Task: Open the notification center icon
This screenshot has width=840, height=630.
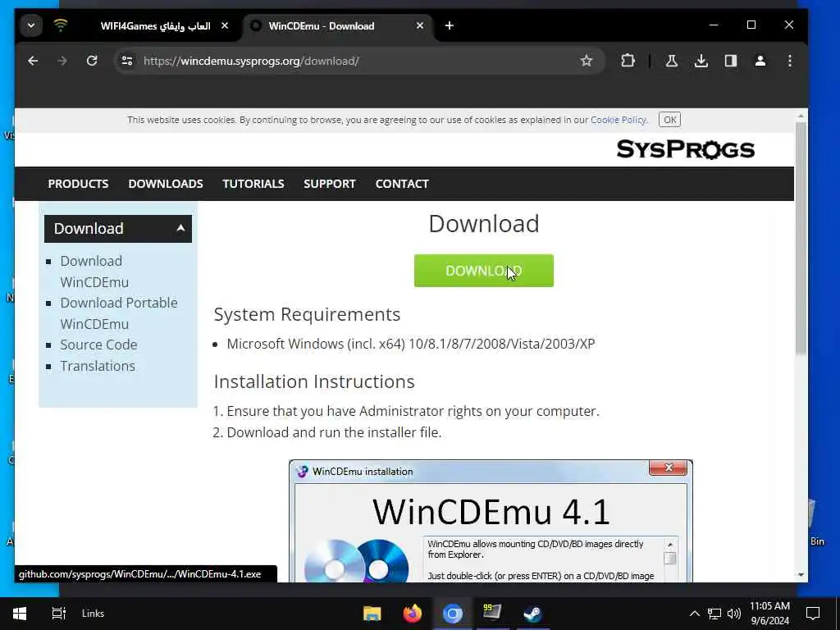Action: 813,614
